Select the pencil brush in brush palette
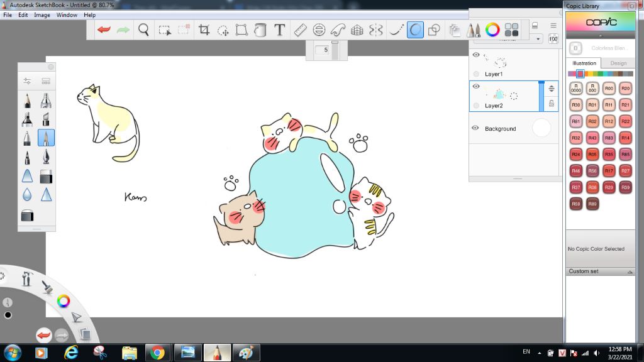The image size is (644, 362). 27,100
